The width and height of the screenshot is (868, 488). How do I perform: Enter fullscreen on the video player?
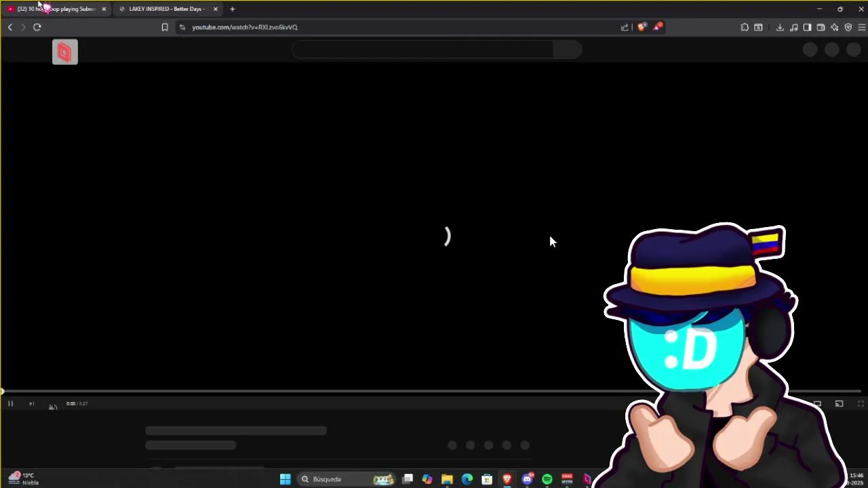[x=861, y=404]
